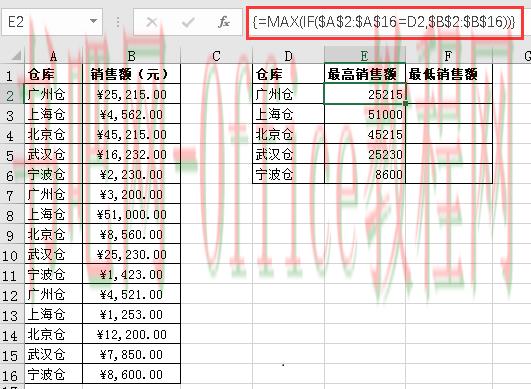Select result cell 51000 in column E
531x389 pixels.
click(365, 114)
